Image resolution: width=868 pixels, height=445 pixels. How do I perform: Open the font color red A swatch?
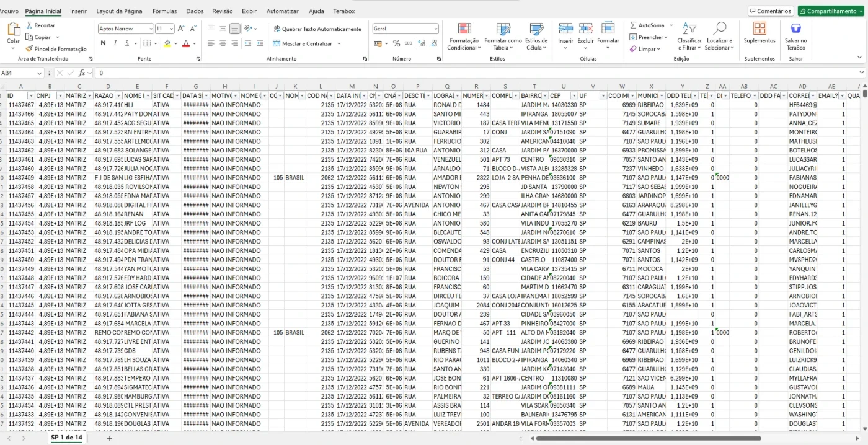click(185, 43)
